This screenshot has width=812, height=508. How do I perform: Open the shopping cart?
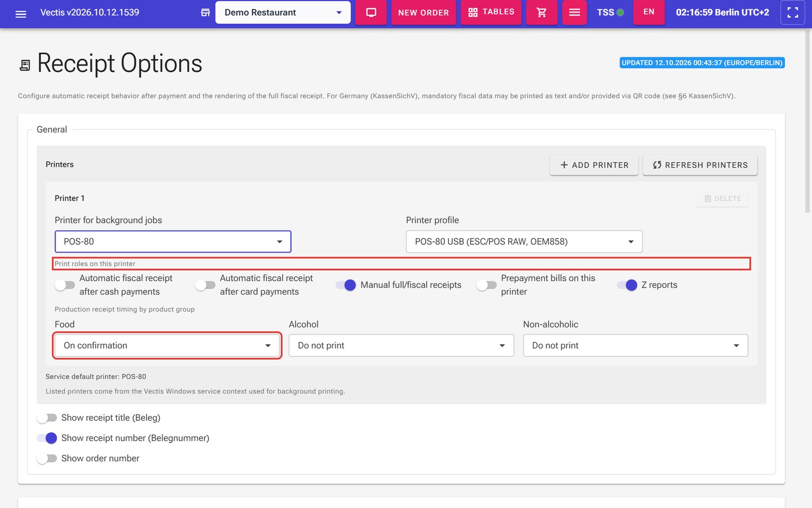tap(541, 12)
